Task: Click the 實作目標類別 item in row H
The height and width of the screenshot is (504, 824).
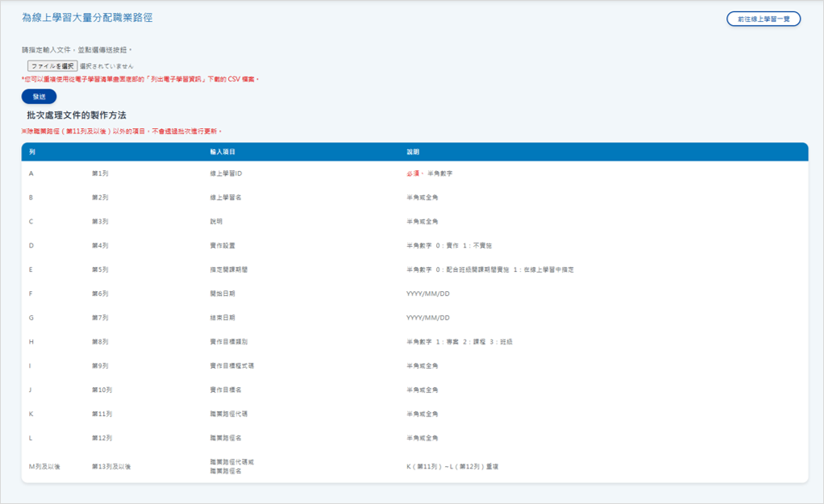Action: pyautogui.click(x=227, y=342)
